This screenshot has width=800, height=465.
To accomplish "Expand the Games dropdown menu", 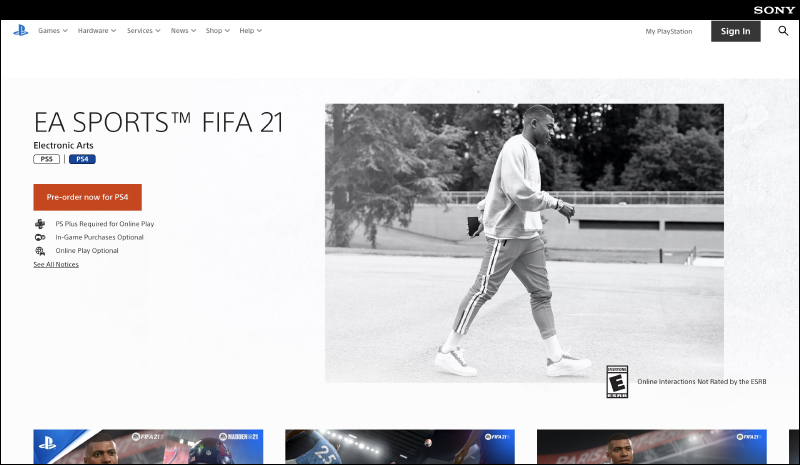I will 52,31.
